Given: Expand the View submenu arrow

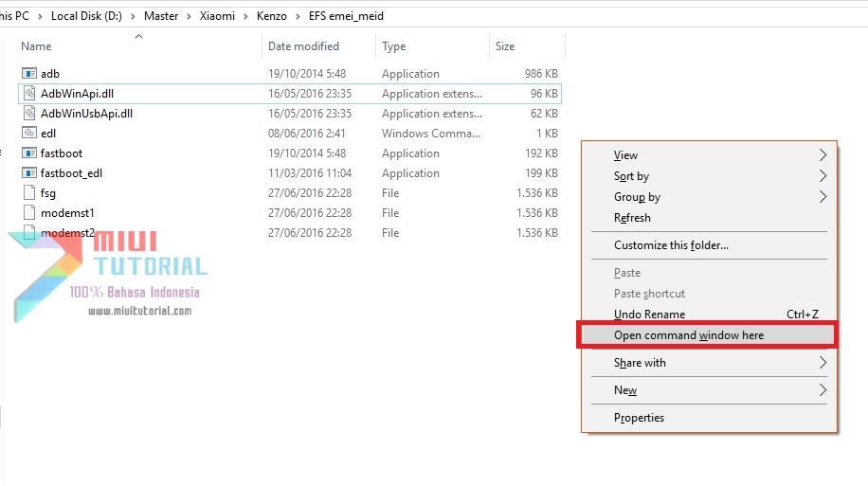Looking at the screenshot, I should [x=823, y=155].
